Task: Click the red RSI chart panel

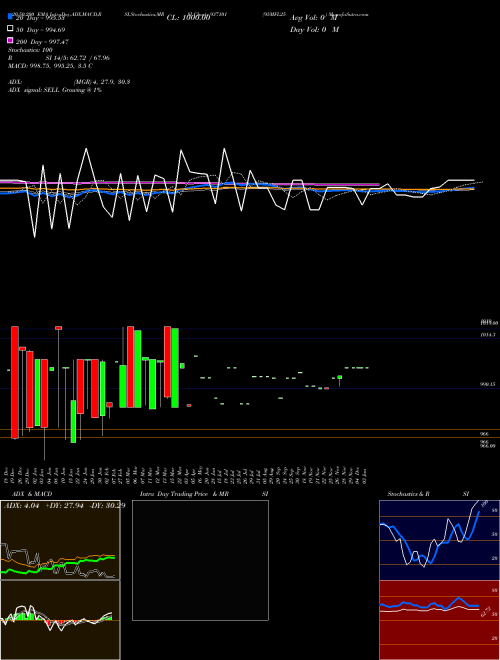Action: (439, 620)
